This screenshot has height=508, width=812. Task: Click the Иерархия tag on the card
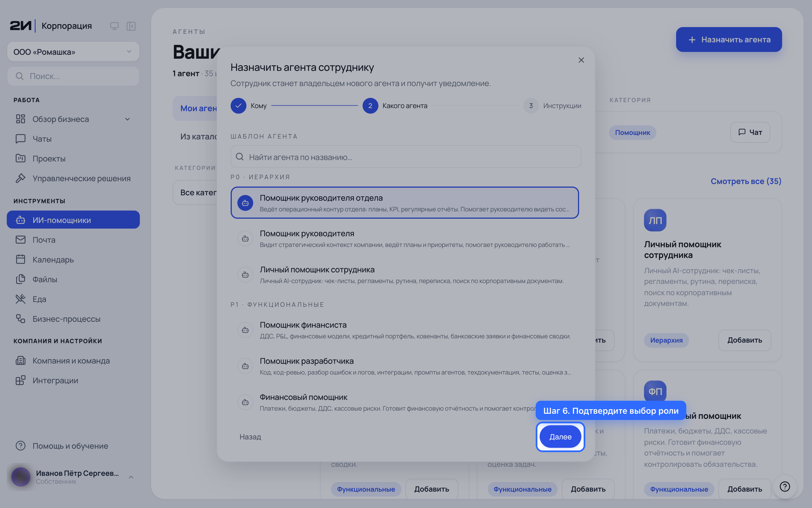pos(666,340)
